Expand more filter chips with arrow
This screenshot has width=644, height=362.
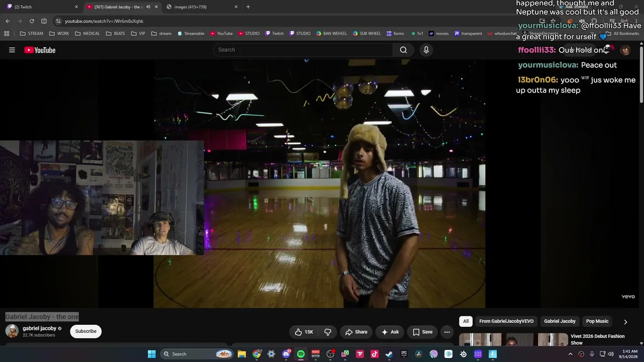(625, 322)
